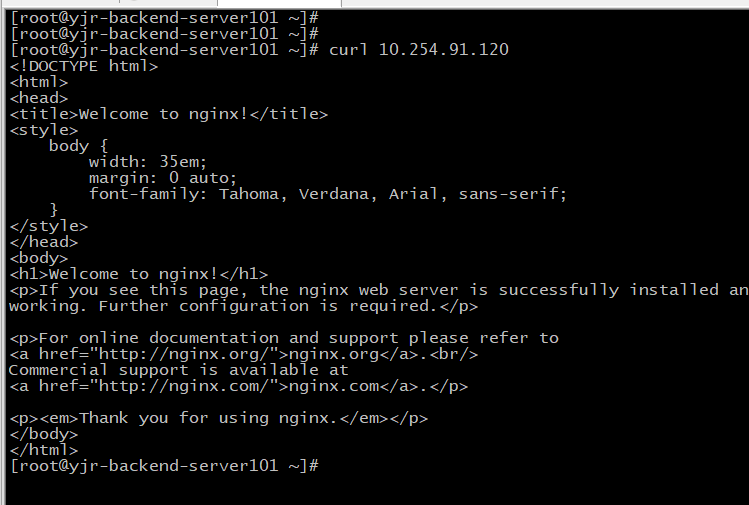Click the "For online documentation" paragraph line
Screen dimensions: 749x505
point(283,338)
